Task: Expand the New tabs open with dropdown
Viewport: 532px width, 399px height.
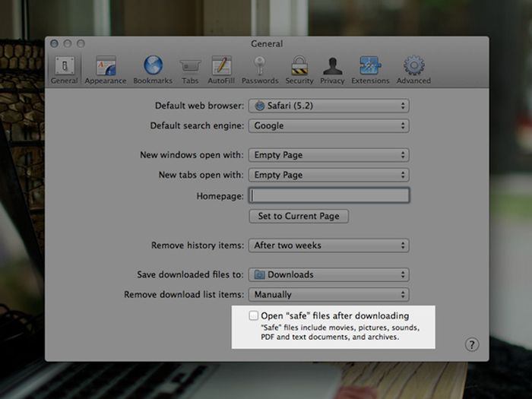Action: coord(329,175)
